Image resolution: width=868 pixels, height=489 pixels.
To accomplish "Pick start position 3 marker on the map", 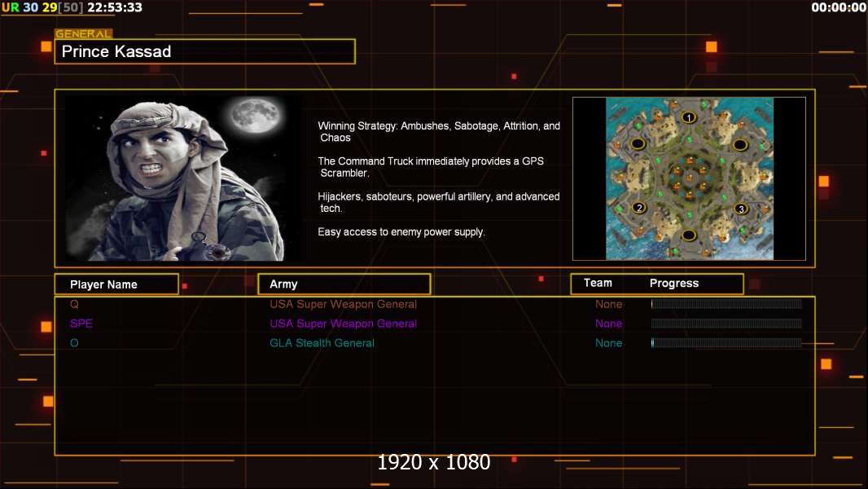I will pos(740,209).
